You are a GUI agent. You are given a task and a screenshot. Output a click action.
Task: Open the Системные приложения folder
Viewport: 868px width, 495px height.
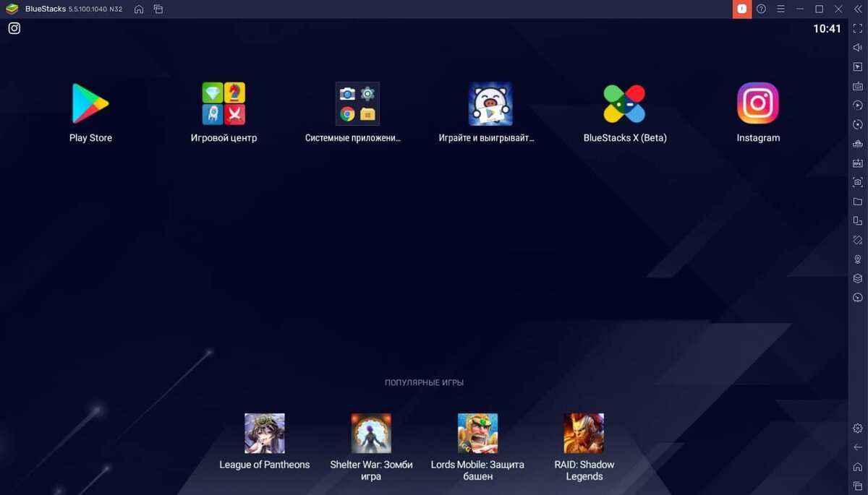pos(357,103)
